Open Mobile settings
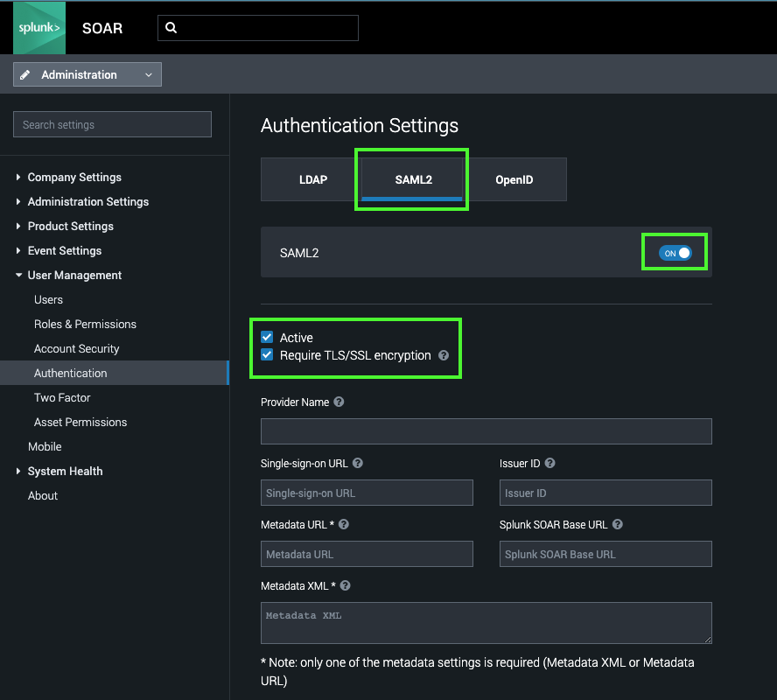777x700 pixels. (45, 447)
